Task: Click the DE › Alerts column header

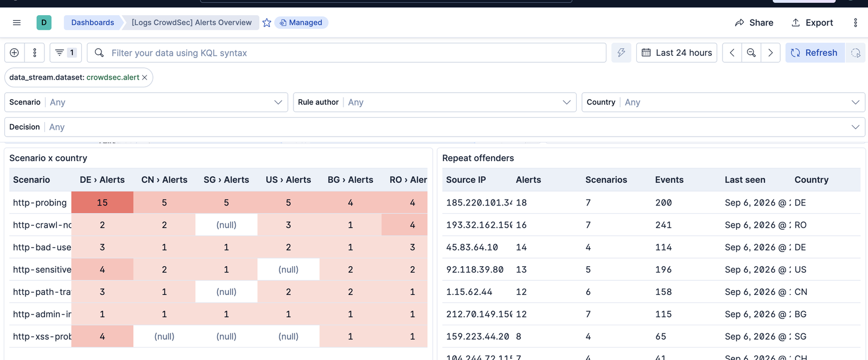Action: [102, 180]
